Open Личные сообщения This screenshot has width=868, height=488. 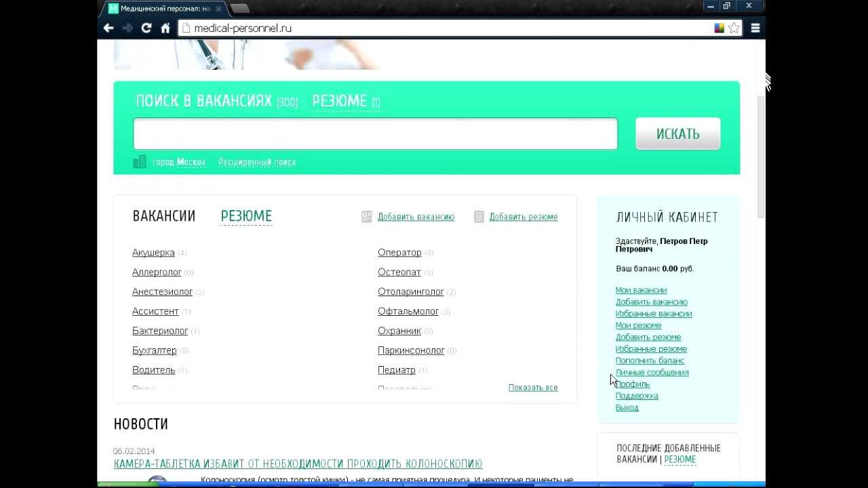click(x=652, y=373)
